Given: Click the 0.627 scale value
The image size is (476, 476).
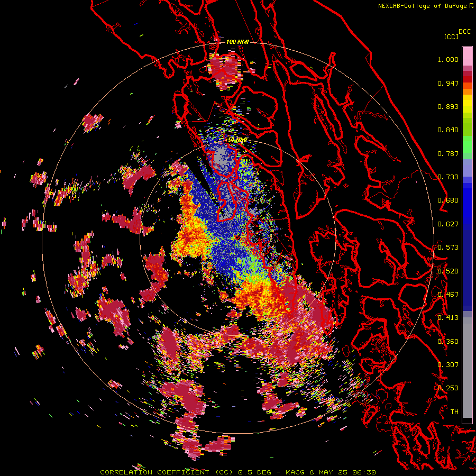Looking at the screenshot, I should tap(448, 224).
